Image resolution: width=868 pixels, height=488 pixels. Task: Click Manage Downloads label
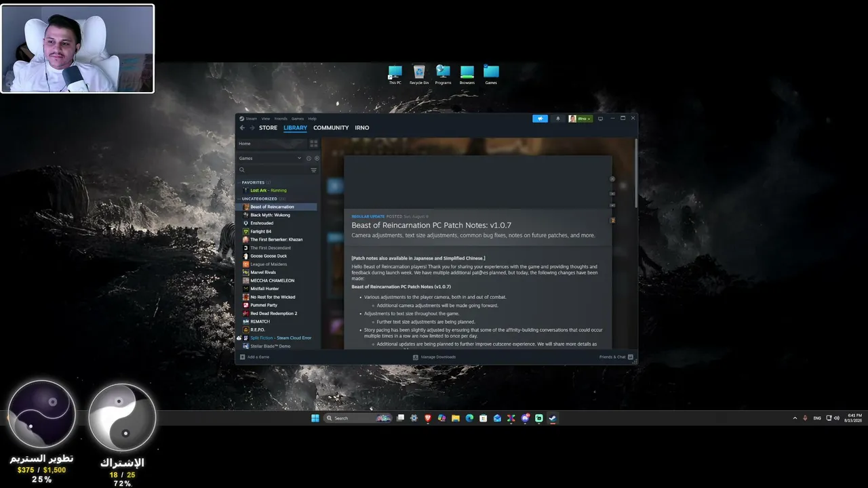[x=438, y=357]
